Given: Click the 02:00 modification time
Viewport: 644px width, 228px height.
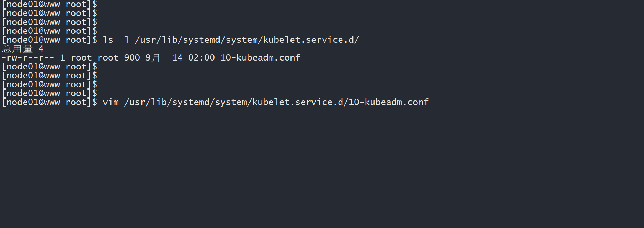Looking at the screenshot, I should (x=201, y=58).
